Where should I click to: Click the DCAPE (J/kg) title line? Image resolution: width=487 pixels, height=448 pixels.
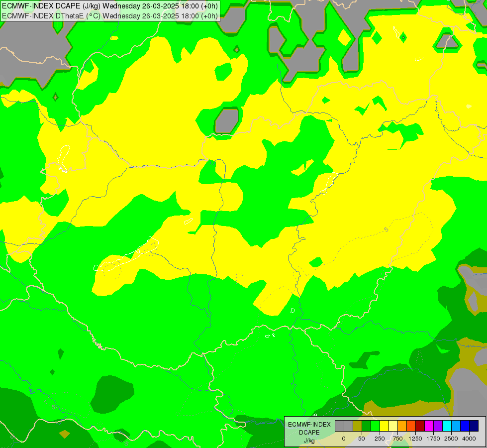110,6
